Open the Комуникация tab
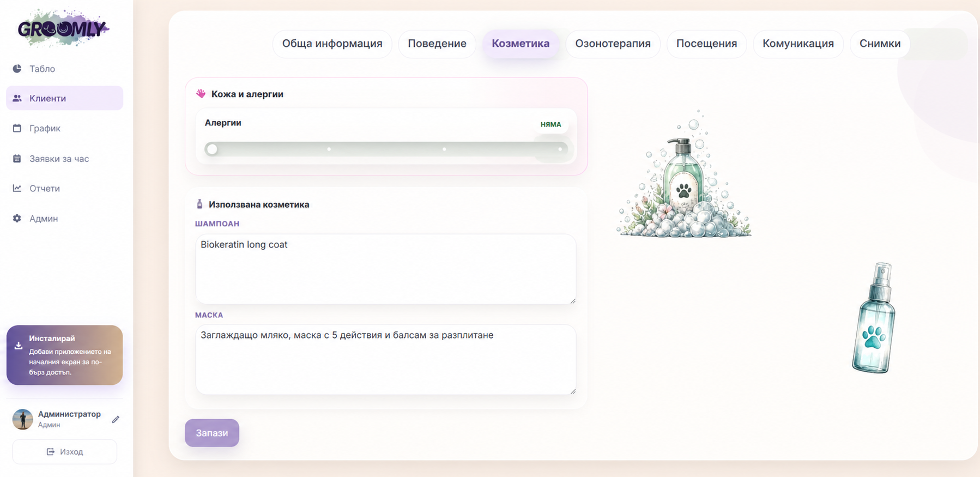The height and width of the screenshot is (477, 980). (798, 44)
